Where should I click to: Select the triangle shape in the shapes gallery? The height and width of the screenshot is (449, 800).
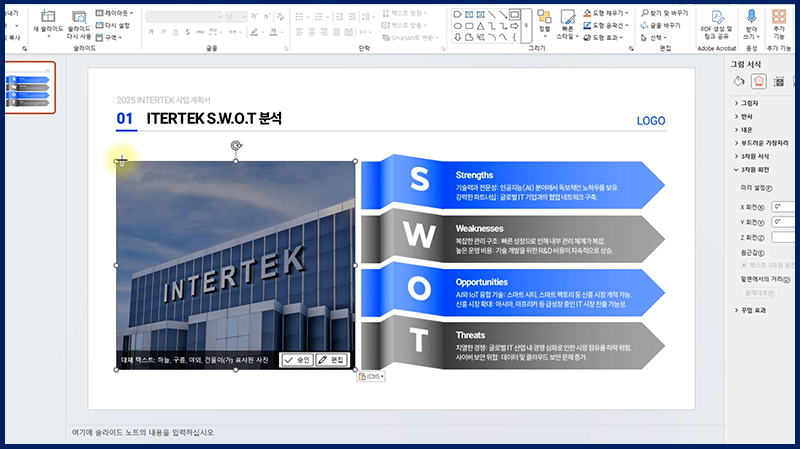[x=481, y=26]
